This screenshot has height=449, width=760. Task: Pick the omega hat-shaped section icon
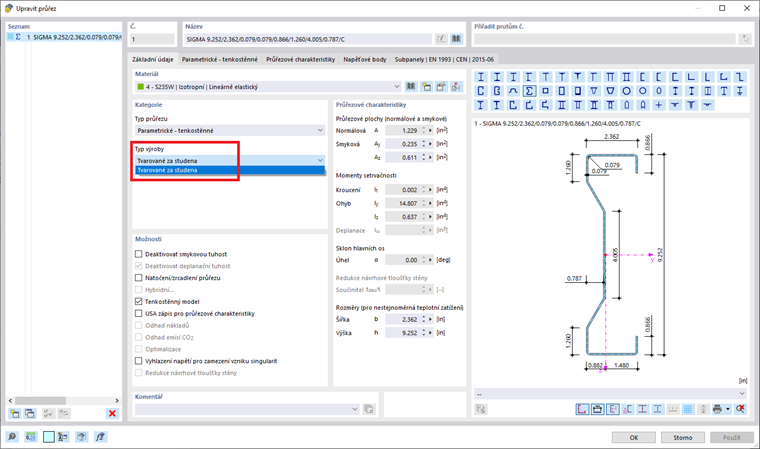513,91
